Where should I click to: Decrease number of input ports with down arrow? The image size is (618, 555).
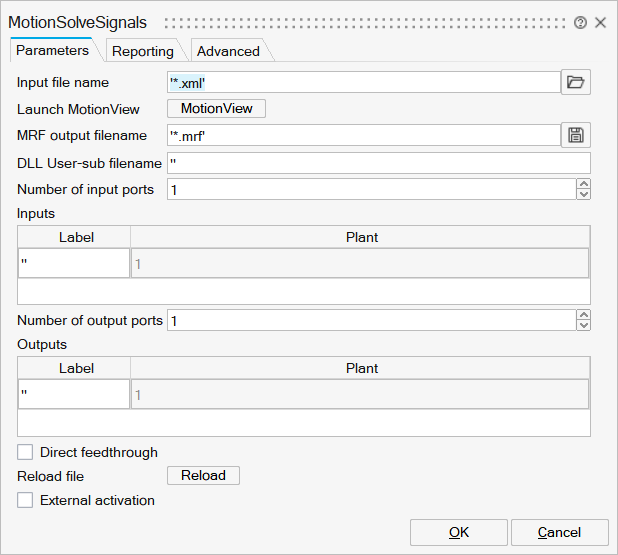point(584,194)
